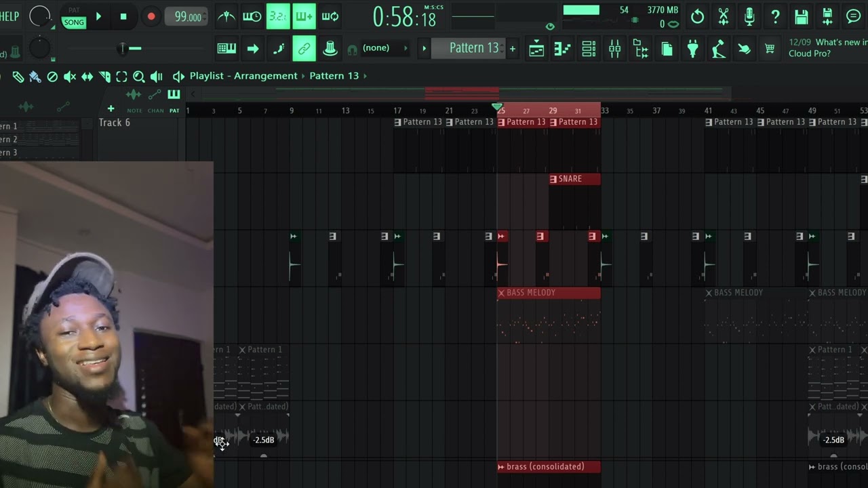Open playlist options speaker-arrow menu

[x=178, y=77]
